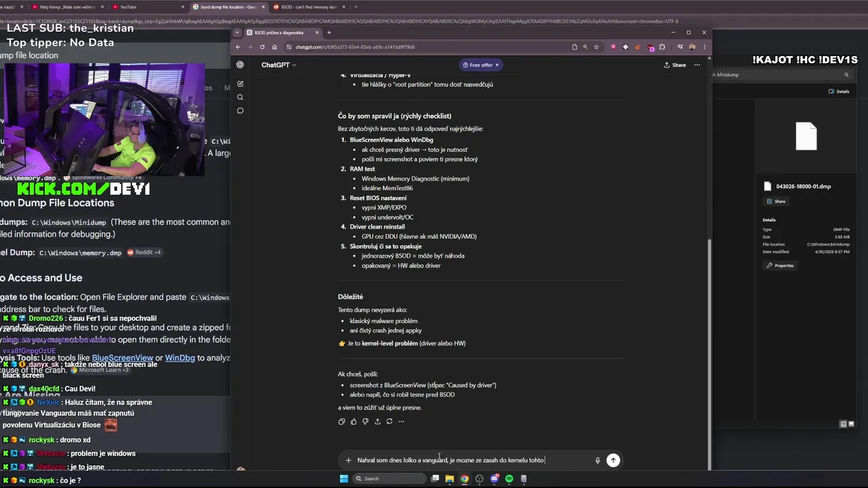
Task: Select the 'Dôležité' heading
Action: click(351, 297)
